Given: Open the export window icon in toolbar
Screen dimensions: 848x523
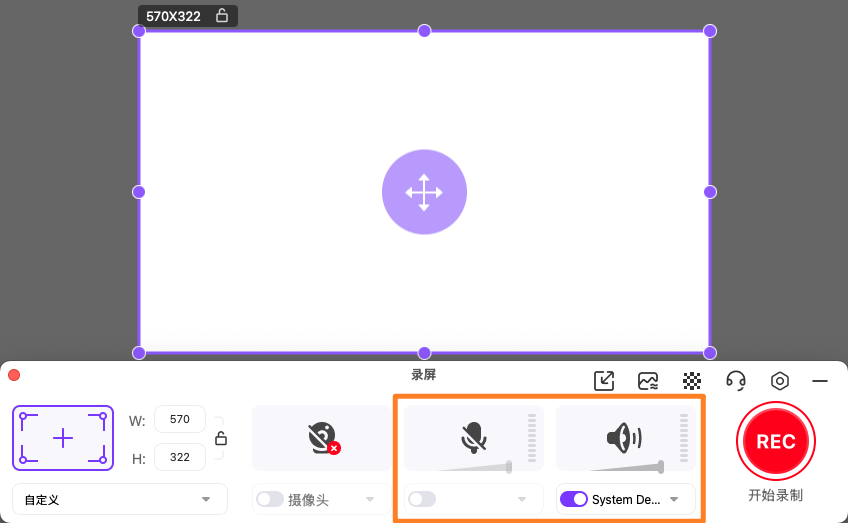Looking at the screenshot, I should (604, 381).
